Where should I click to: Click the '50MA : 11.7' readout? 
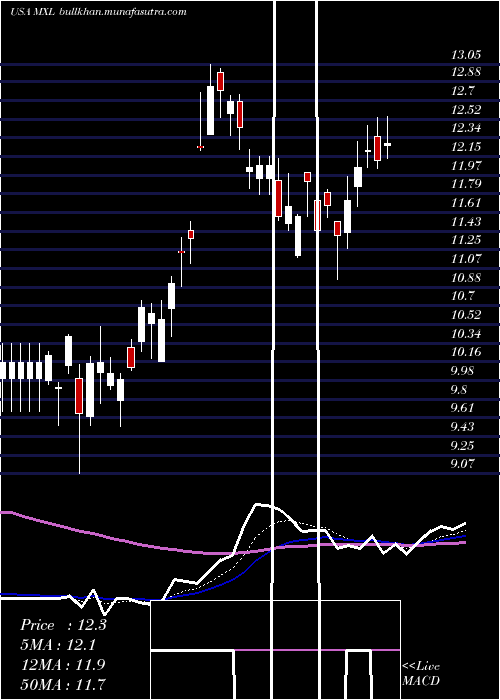click(x=63, y=684)
